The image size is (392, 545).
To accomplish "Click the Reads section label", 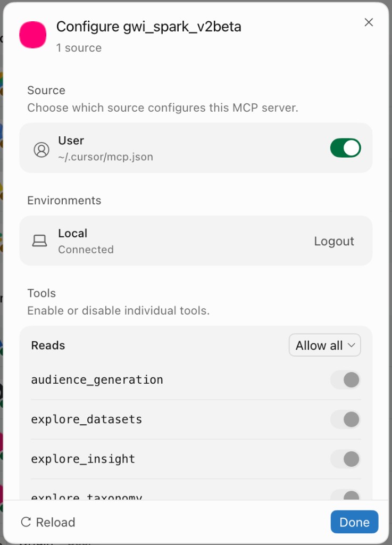I will tap(48, 345).
